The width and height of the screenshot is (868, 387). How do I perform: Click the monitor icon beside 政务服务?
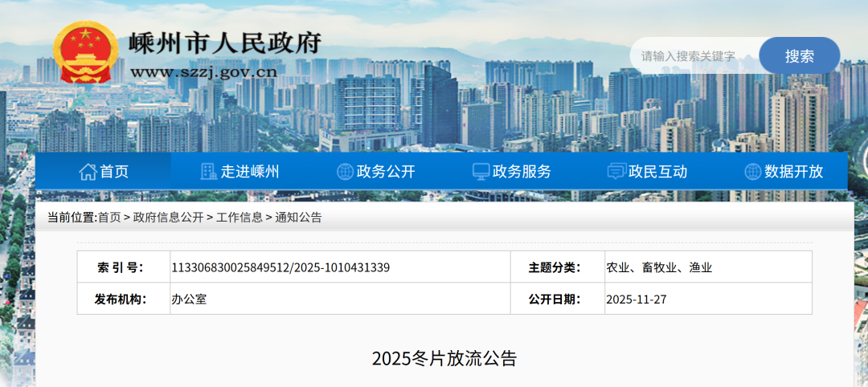click(481, 171)
